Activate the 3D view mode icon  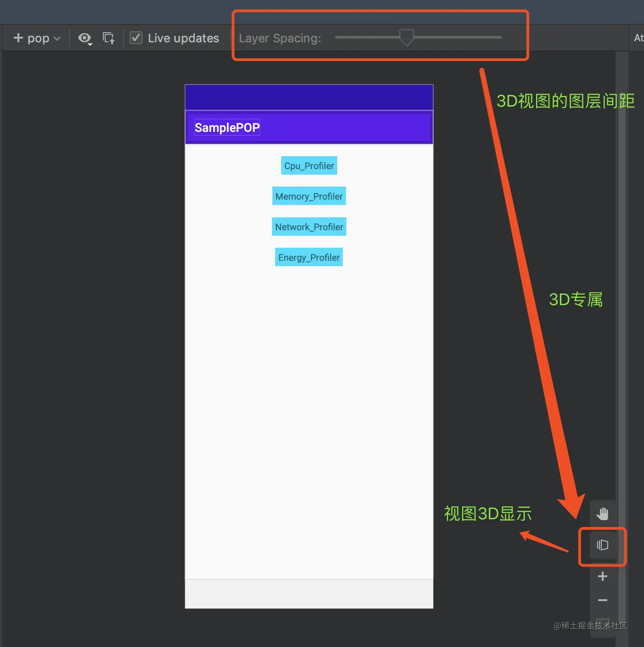tap(602, 546)
